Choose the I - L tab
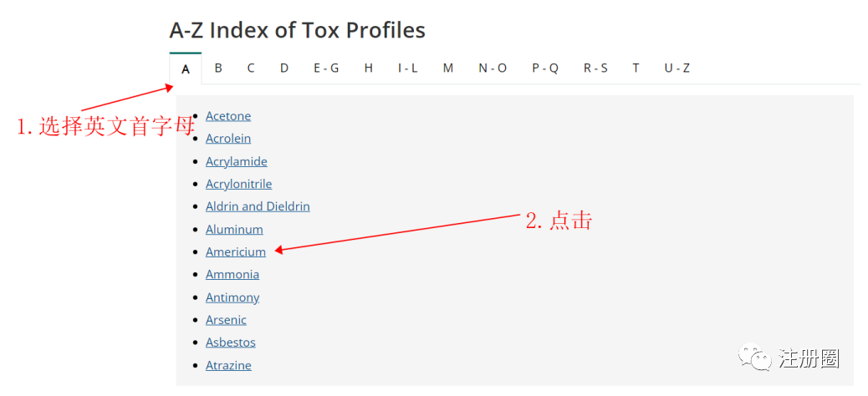This screenshot has height=396, width=868. point(408,68)
